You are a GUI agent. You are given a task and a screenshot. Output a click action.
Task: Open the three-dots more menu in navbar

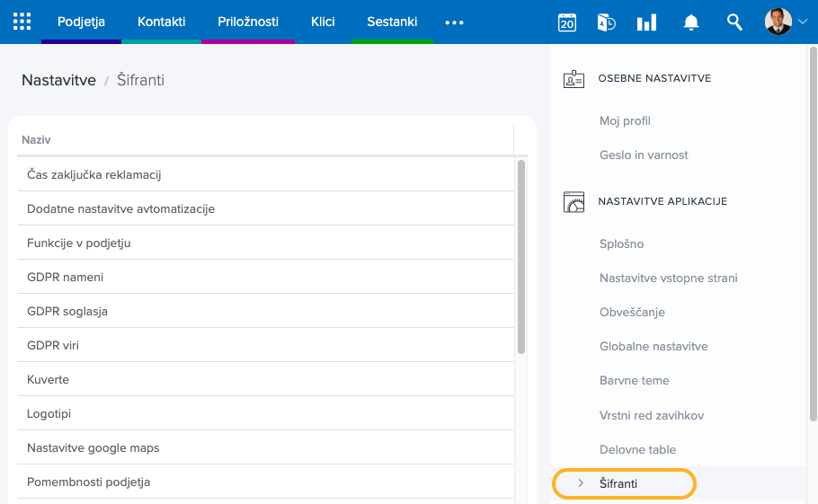tap(454, 22)
